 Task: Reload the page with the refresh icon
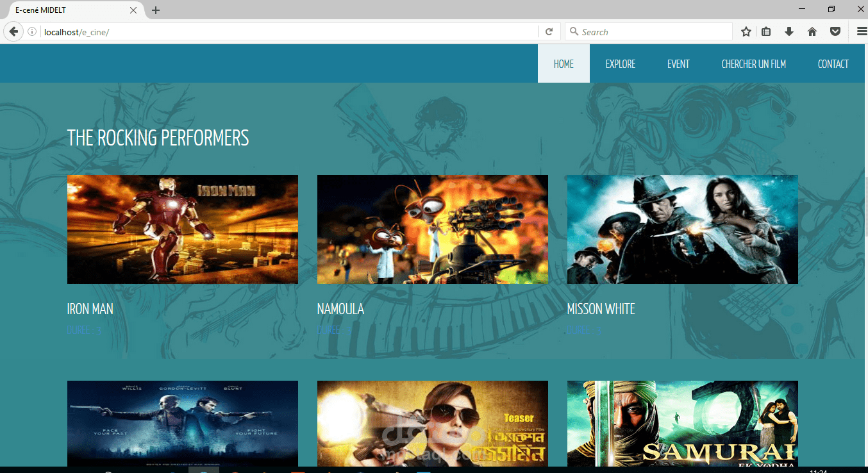[x=549, y=31]
